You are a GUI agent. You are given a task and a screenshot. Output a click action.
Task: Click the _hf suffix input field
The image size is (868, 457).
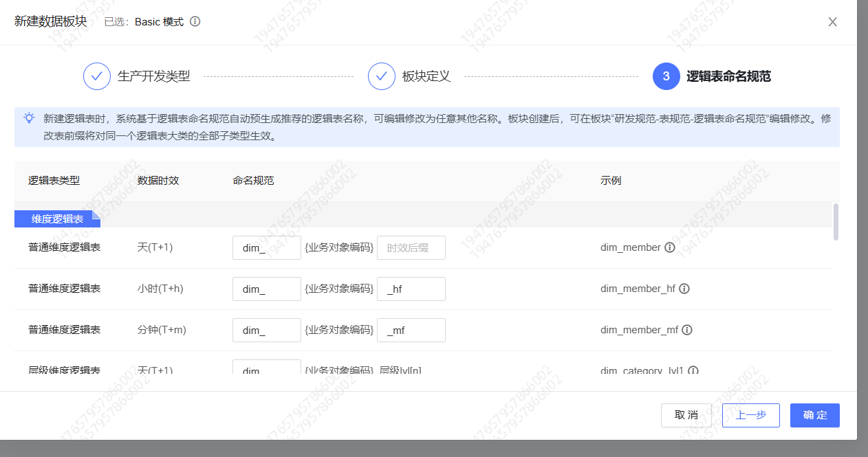[411, 289]
